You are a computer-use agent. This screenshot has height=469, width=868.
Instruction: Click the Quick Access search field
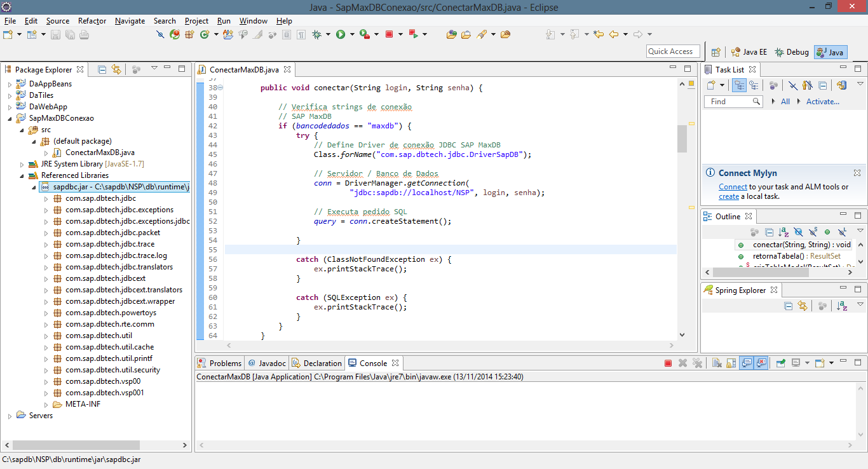pyautogui.click(x=673, y=51)
